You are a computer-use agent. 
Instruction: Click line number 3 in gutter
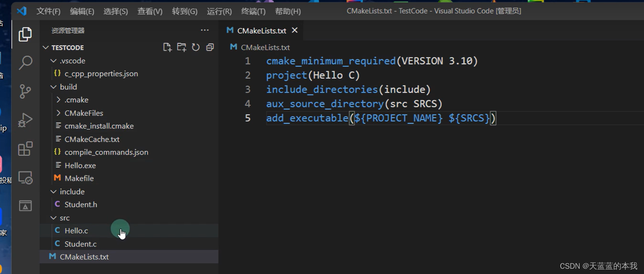click(x=247, y=90)
